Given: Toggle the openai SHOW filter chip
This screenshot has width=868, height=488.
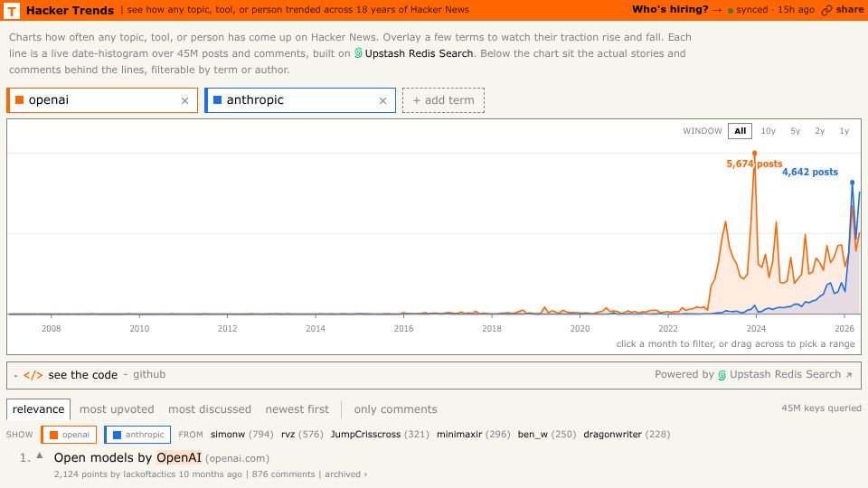Looking at the screenshot, I should (70, 435).
